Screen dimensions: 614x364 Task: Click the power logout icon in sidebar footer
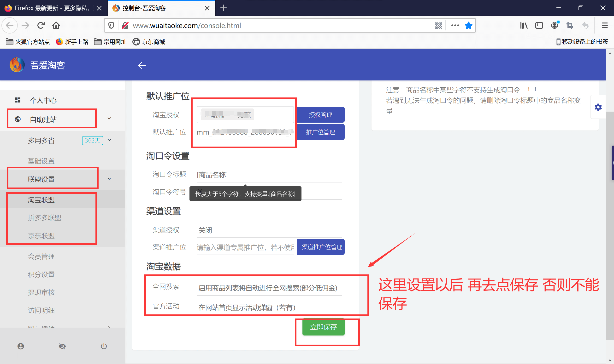click(x=104, y=346)
